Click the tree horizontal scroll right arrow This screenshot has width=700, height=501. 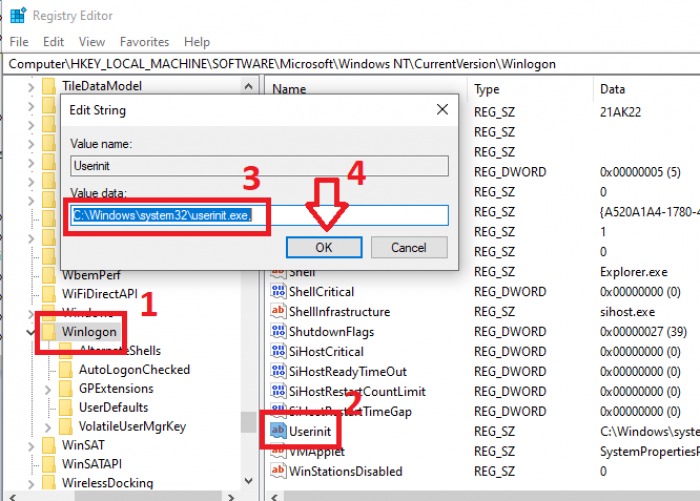point(231,497)
